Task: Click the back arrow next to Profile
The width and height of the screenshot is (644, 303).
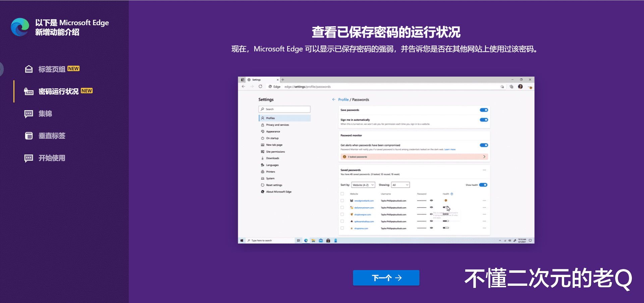Action: click(x=334, y=99)
